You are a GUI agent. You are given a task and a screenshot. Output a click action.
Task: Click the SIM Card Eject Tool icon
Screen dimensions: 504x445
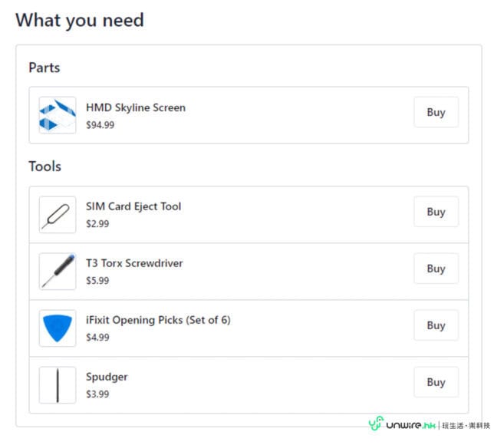pos(58,215)
